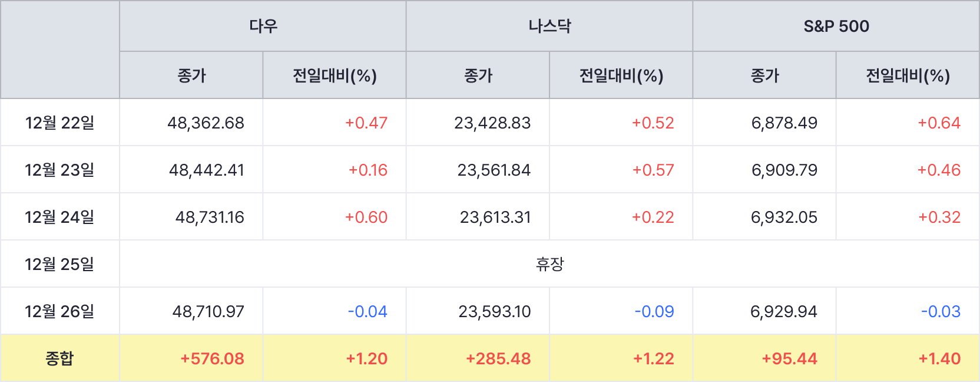
Task: Click Dow 종가 sub-header
Action: point(191,75)
